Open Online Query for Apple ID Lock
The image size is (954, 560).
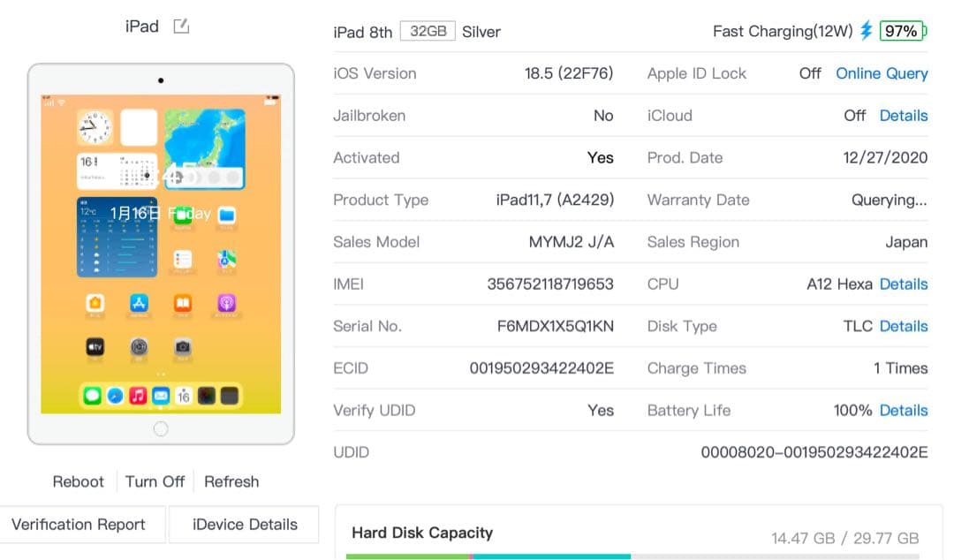pos(882,73)
